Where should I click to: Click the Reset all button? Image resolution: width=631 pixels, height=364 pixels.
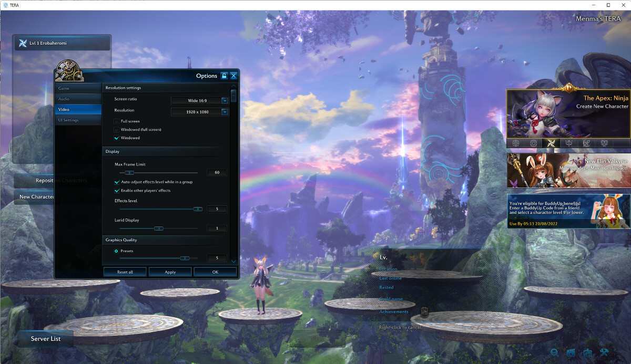pyautogui.click(x=125, y=272)
